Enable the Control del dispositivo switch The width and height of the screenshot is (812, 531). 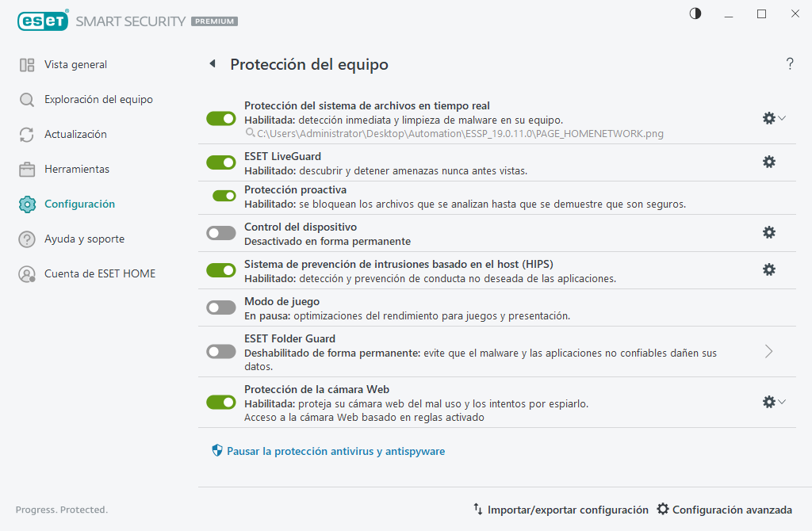coord(220,232)
